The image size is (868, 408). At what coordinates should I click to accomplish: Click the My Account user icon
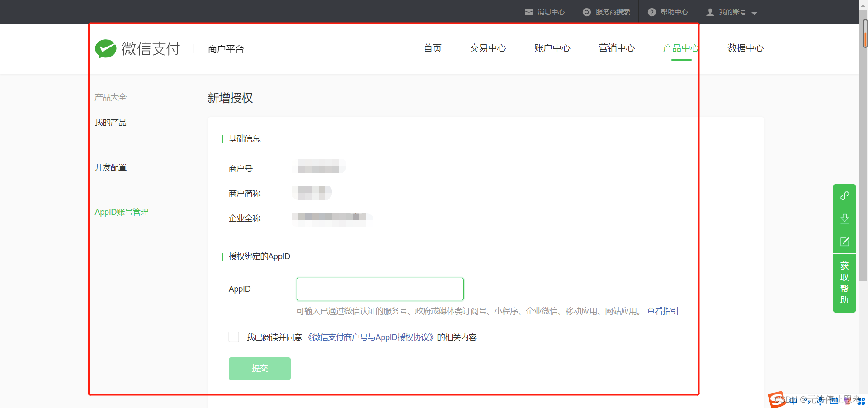point(710,12)
